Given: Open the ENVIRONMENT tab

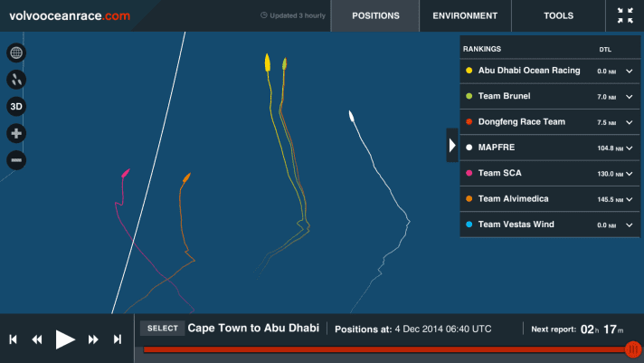Looking at the screenshot, I should point(465,15).
